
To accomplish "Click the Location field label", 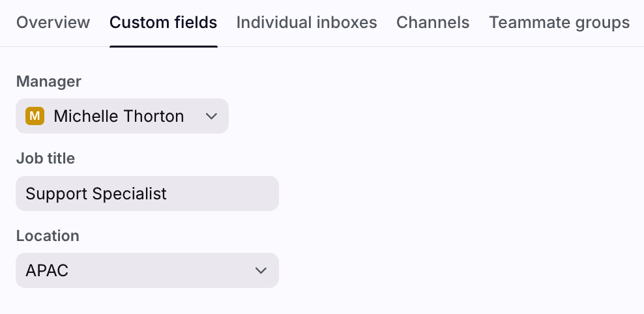I will point(48,236).
